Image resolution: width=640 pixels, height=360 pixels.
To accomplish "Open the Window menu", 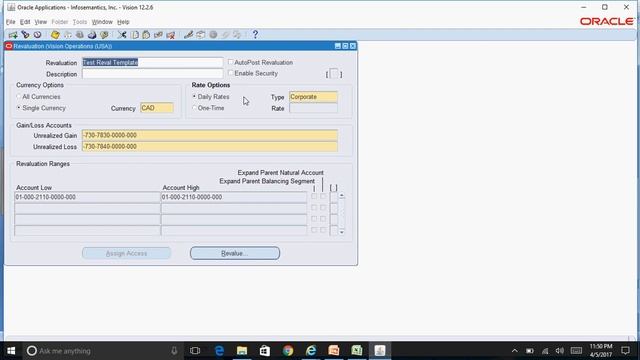I will (x=102, y=22).
